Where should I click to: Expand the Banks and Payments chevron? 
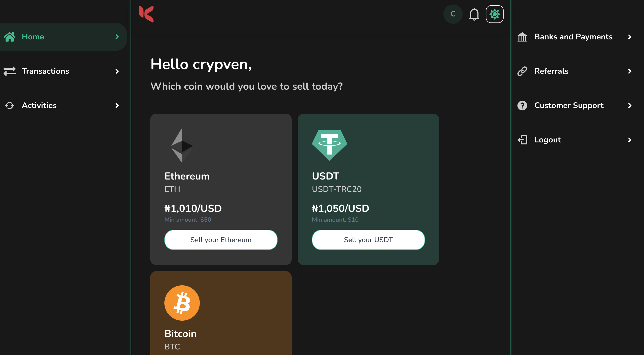point(630,37)
